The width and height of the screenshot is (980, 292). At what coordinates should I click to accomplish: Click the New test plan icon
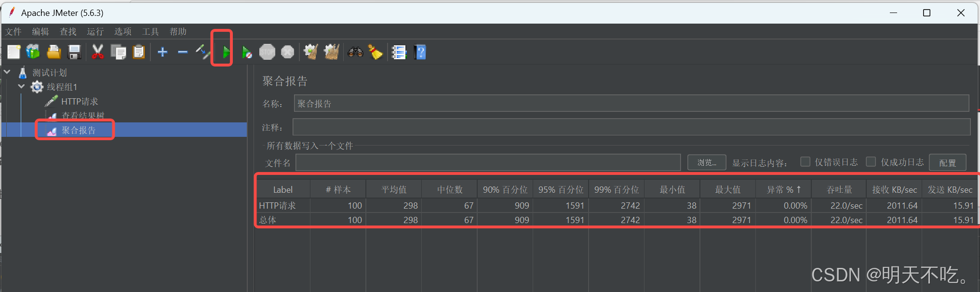point(13,52)
